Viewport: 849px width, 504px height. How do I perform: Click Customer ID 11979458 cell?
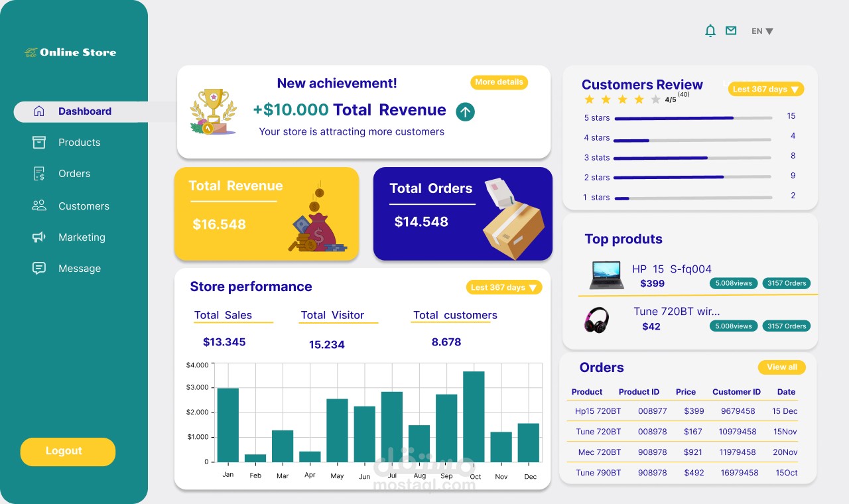coord(738,452)
